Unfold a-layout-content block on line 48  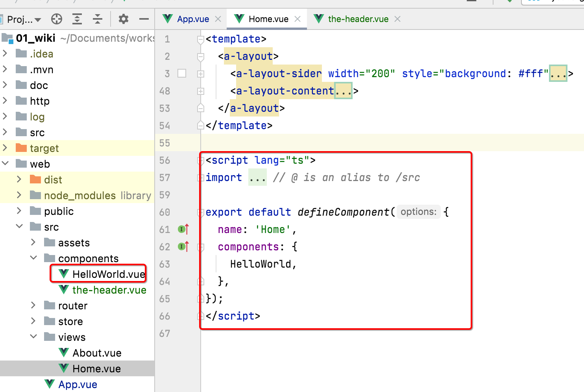pos(201,91)
